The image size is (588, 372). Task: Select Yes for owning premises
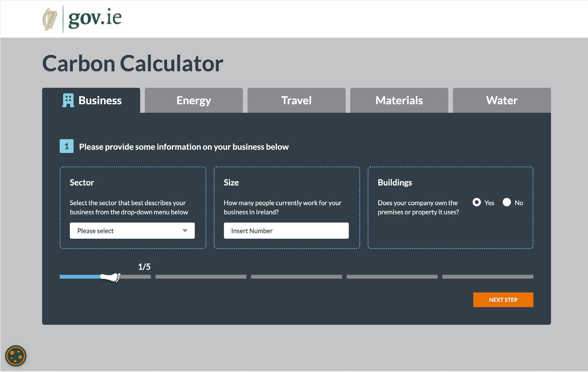(477, 202)
